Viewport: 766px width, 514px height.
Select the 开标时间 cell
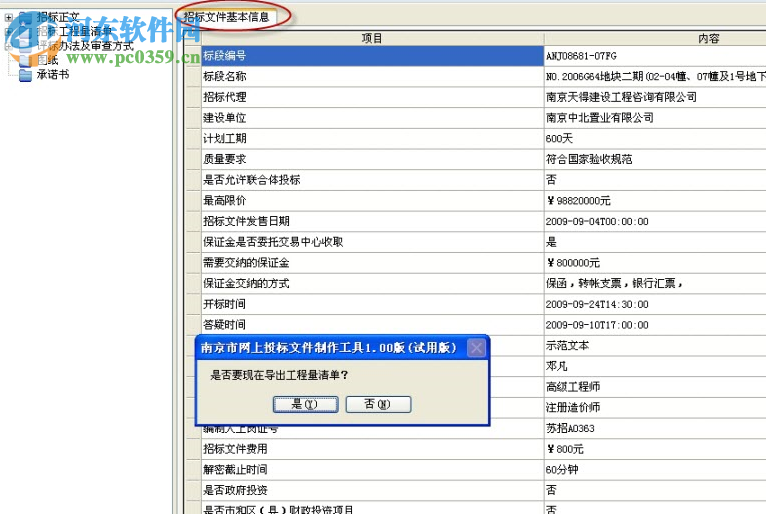pyautogui.click(x=372, y=304)
